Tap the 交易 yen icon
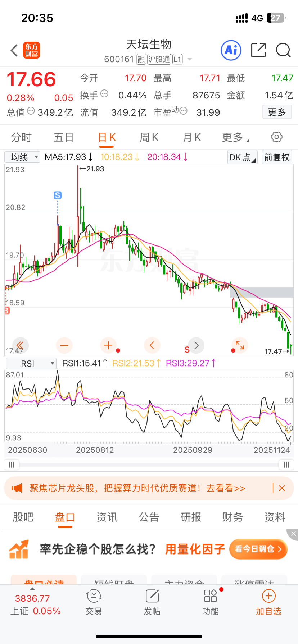 pyautogui.click(x=94, y=596)
